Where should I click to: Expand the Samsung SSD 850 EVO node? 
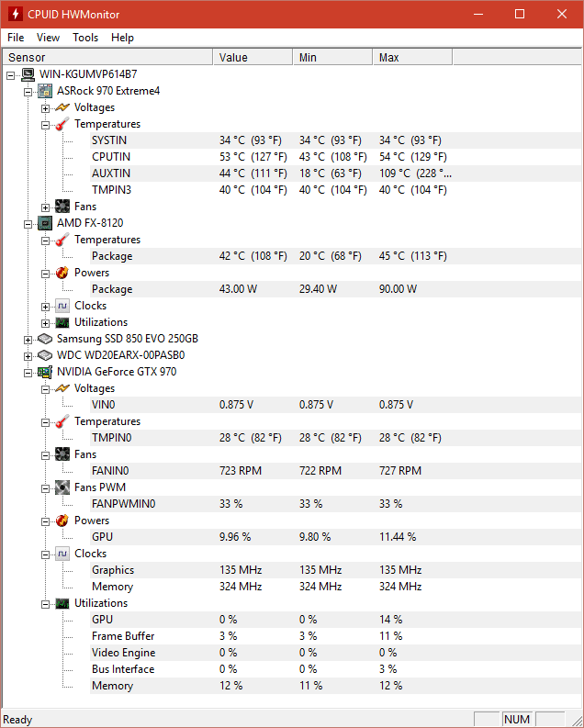[x=28, y=339]
